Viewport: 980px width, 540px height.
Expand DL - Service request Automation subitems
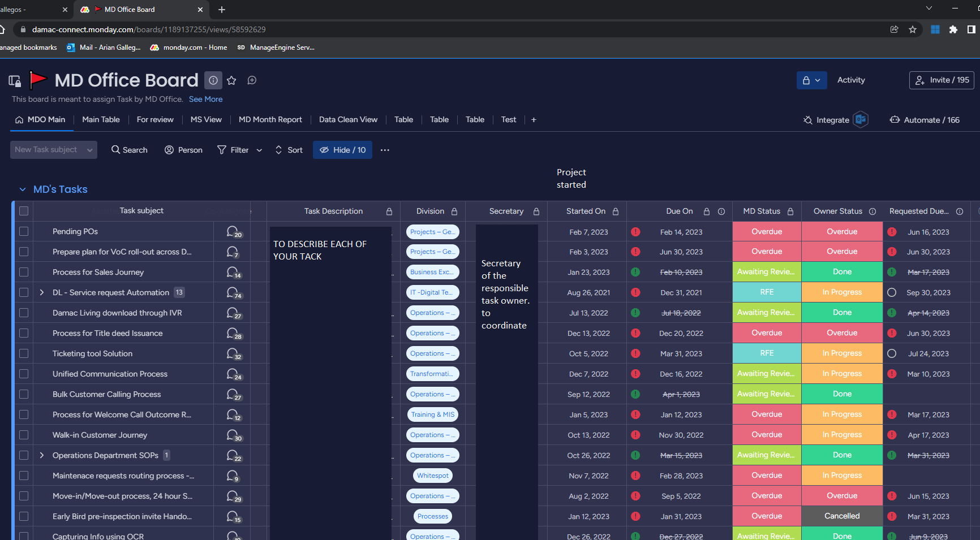coord(42,292)
